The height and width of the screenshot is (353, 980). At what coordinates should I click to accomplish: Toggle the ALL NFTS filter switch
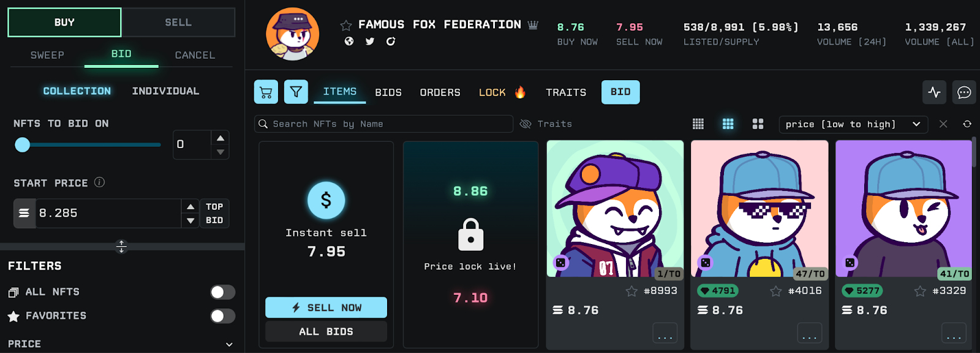223,292
